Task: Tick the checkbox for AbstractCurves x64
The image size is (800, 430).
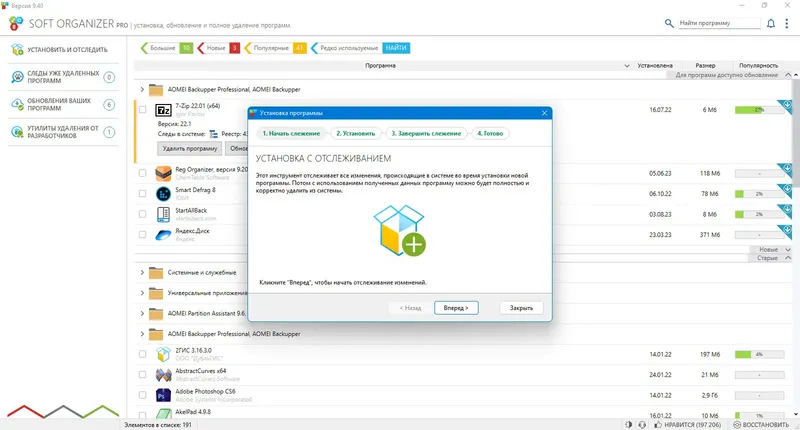Action: (x=142, y=374)
